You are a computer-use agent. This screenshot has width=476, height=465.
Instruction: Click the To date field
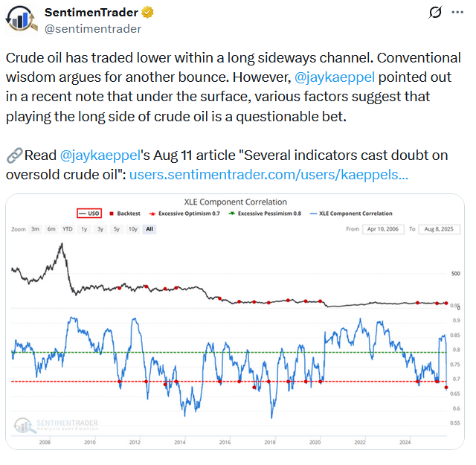point(438,229)
